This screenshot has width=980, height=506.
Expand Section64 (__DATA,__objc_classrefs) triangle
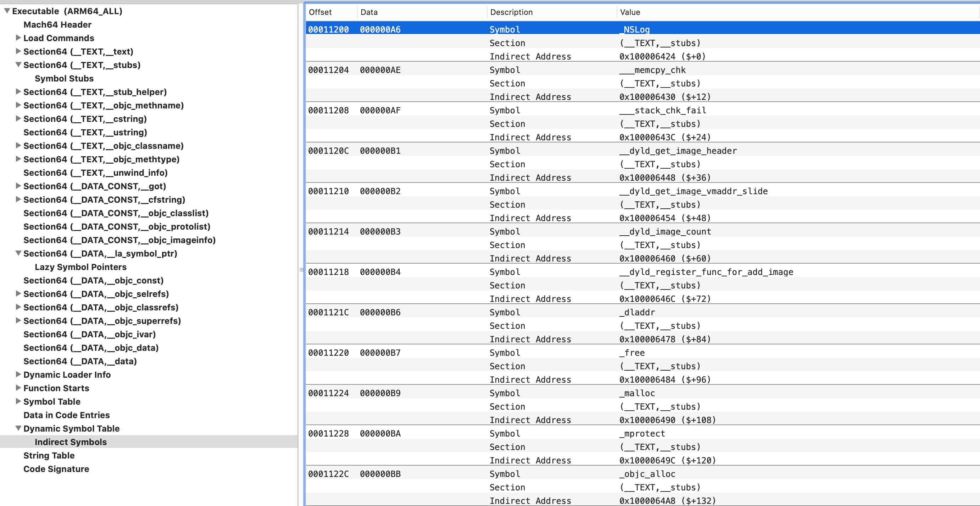pyautogui.click(x=18, y=307)
